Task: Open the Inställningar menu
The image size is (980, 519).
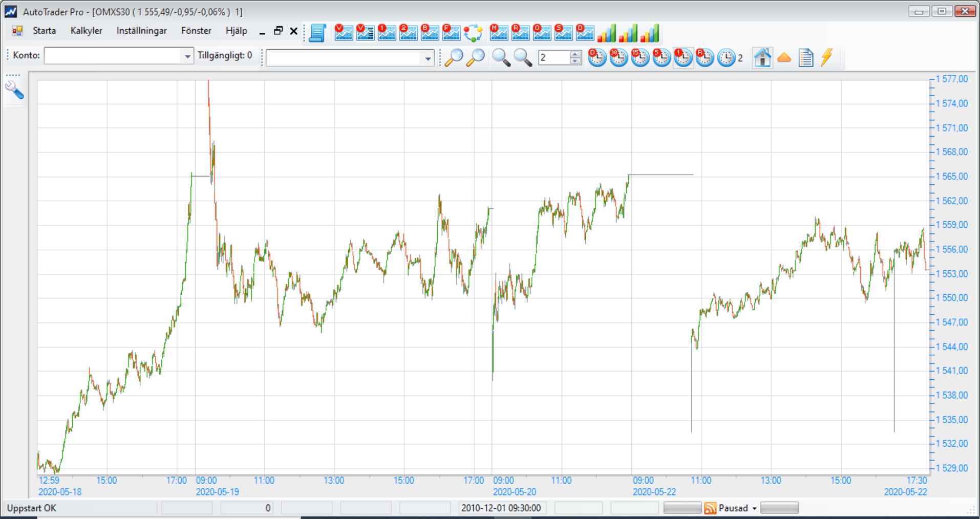Action: click(141, 31)
